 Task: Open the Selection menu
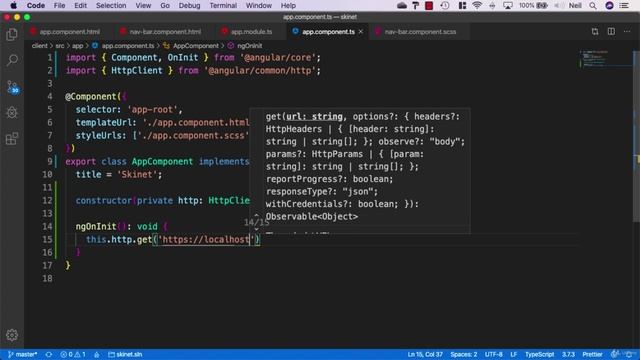[111, 5]
